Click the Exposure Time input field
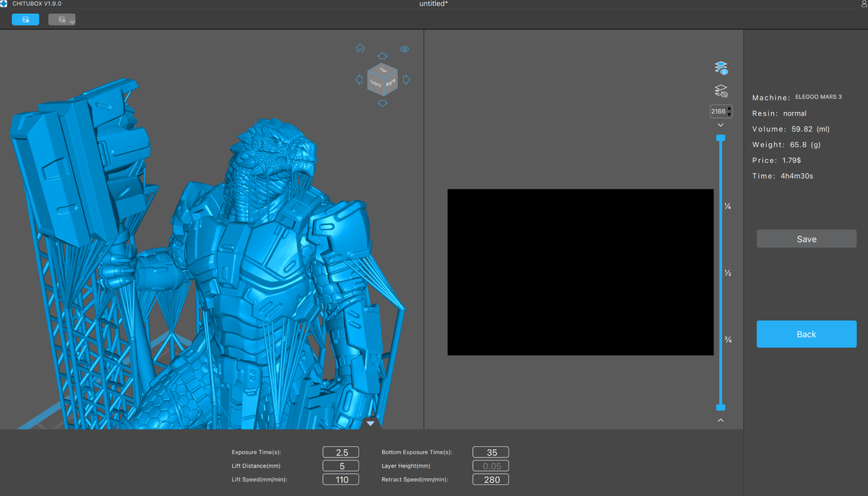The height and width of the screenshot is (496, 868). pyautogui.click(x=342, y=452)
